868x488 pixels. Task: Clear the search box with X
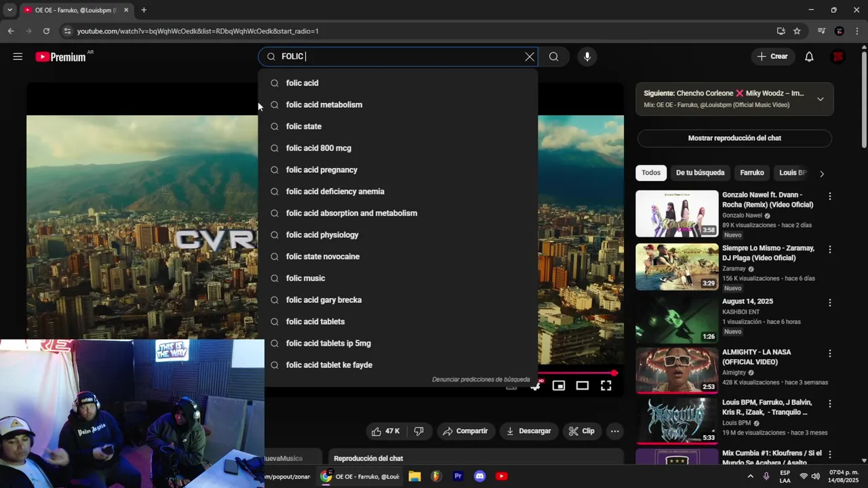[530, 57]
